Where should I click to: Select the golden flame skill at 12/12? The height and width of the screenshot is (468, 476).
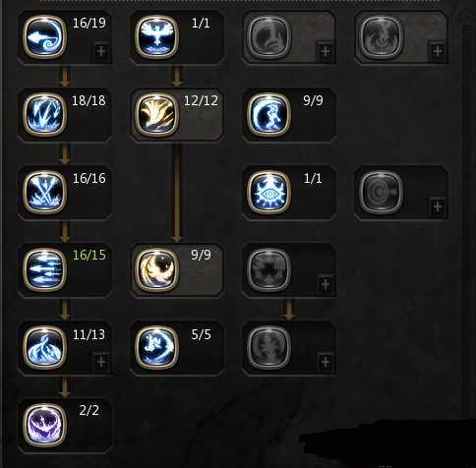156,115
